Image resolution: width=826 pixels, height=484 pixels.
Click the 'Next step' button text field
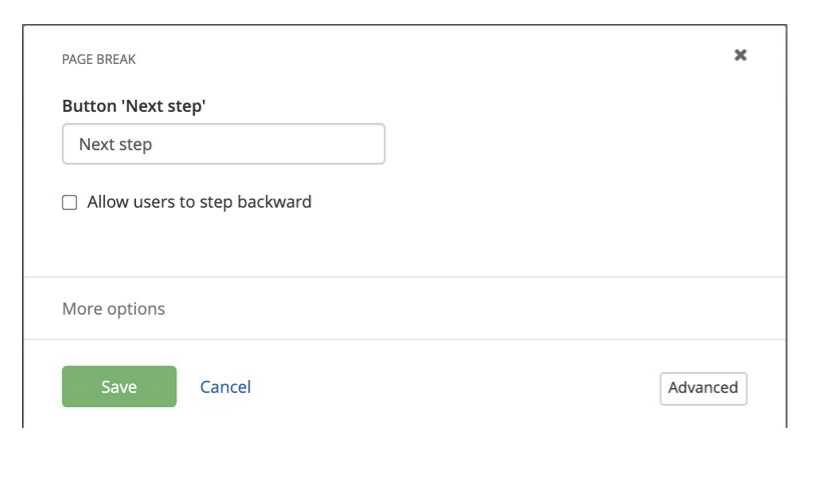pos(223,144)
